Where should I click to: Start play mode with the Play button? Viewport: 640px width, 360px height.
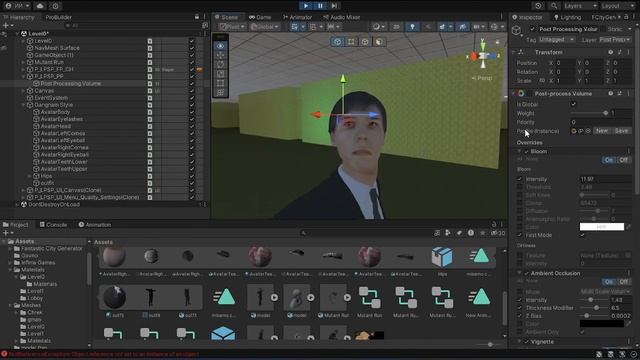pyautogui.click(x=305, y=6)
